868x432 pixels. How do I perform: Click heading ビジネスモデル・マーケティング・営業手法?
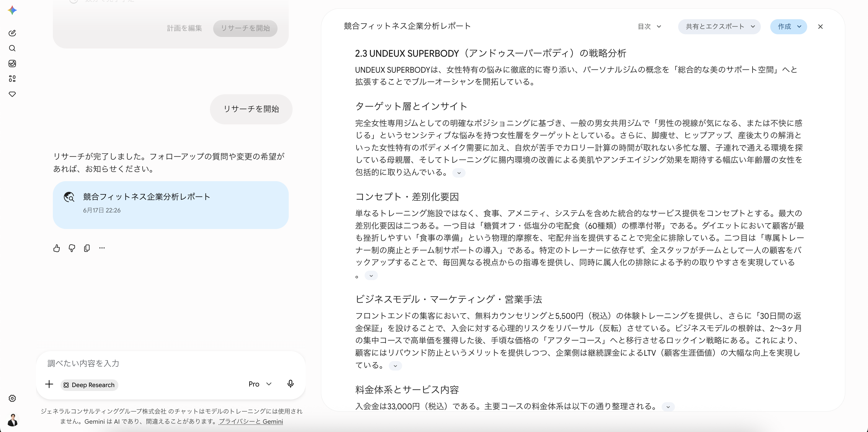[448, 299]
